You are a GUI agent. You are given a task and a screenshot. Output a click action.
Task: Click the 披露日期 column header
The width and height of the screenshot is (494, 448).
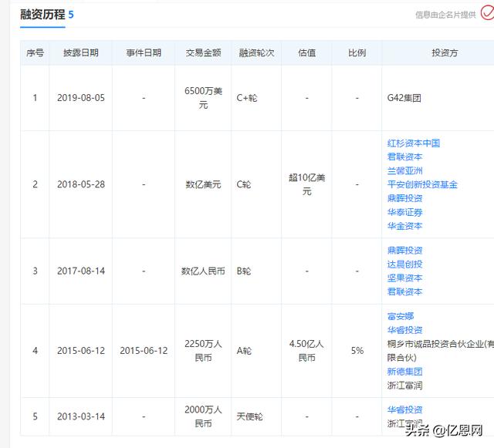pos(81,52)
